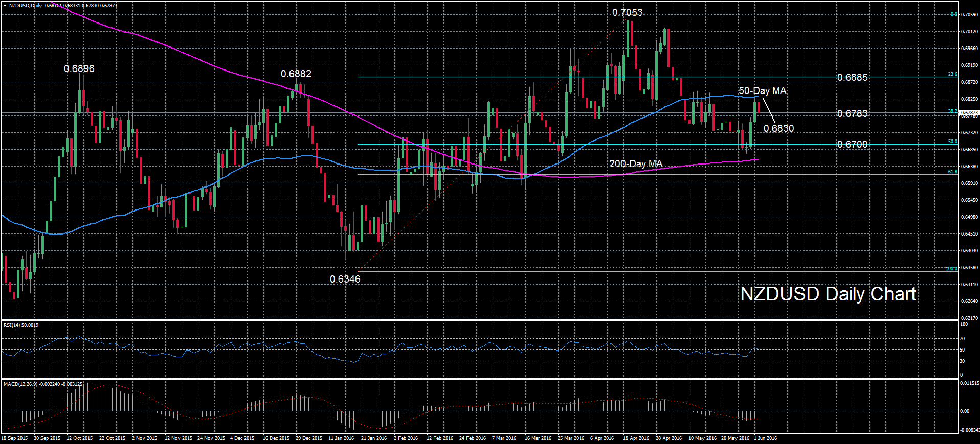
Task: Click the 7 Mar 2016 date label
Action: (x=504, y=438)
